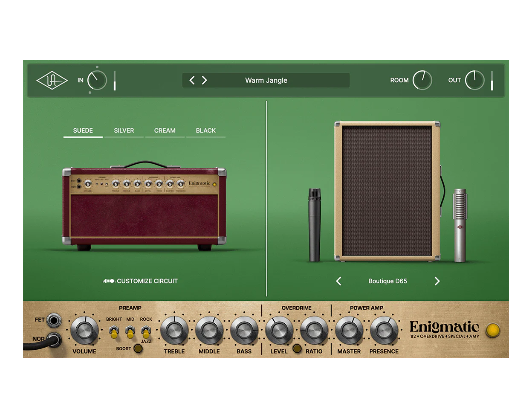The height and width of the screenshot is (418, 532).
Task: Click the Enigmatic amp logo
Action: pos(444,330)
